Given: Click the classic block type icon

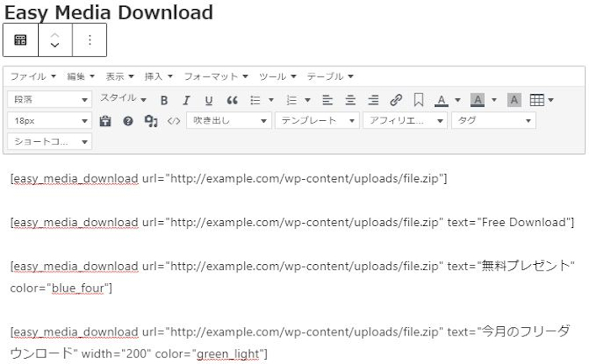Looking at the screenshot, I should 20,40.
